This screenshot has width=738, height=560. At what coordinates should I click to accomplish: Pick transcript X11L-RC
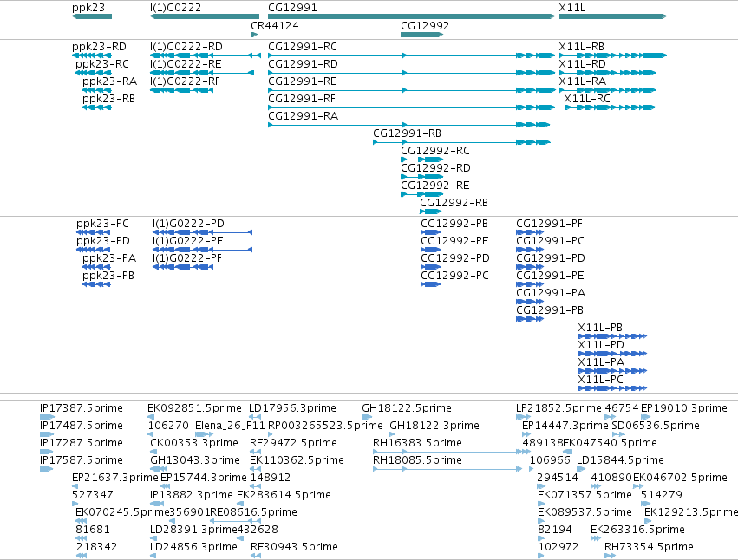[611, 107]
